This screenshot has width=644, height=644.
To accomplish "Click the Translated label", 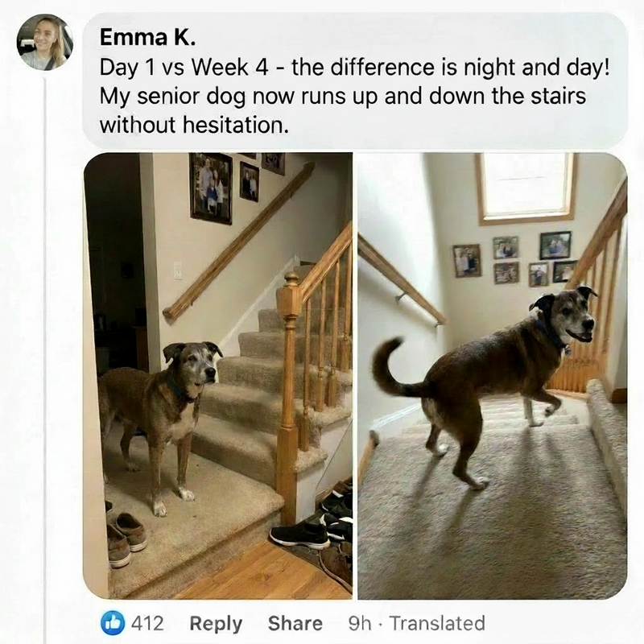I will (437, 623).
